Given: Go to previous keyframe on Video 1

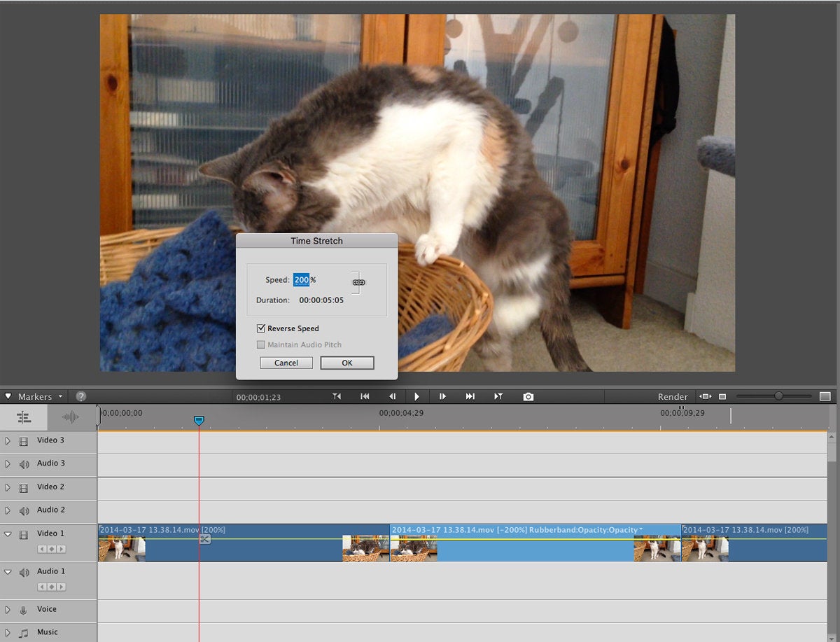Looking at the screenshot, I should point(42,549).
